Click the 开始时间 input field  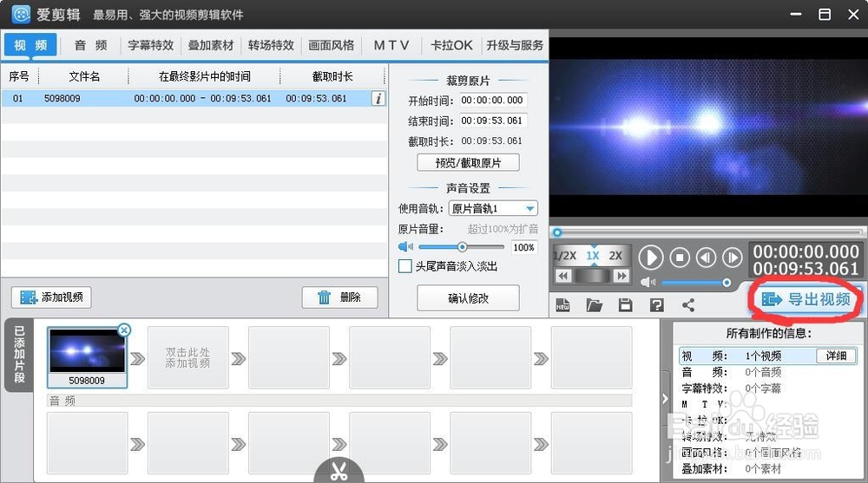(x=492, y=100)
